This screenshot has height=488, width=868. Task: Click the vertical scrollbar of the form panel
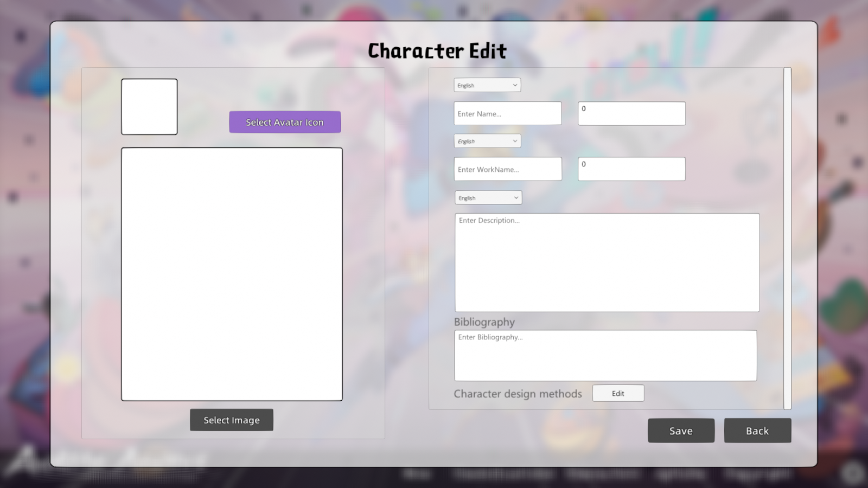[787, 239]
